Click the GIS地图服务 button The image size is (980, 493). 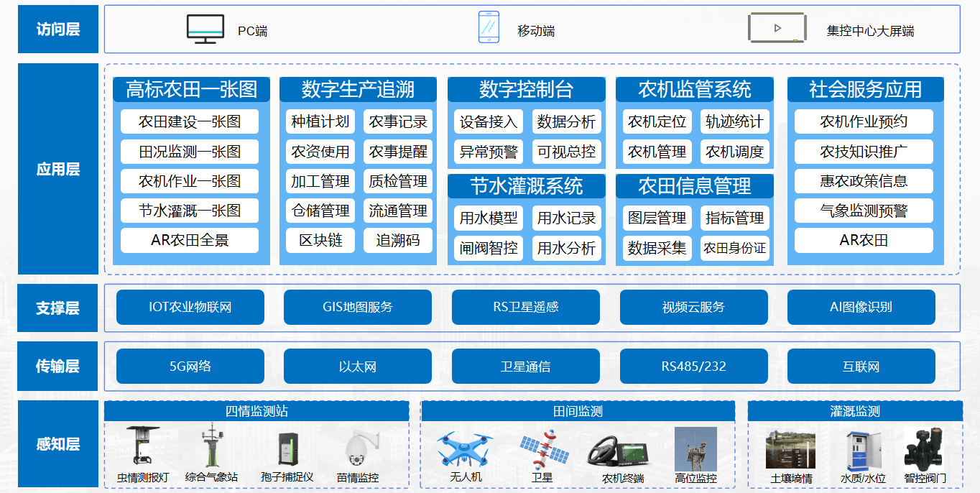tap(358, 308)
